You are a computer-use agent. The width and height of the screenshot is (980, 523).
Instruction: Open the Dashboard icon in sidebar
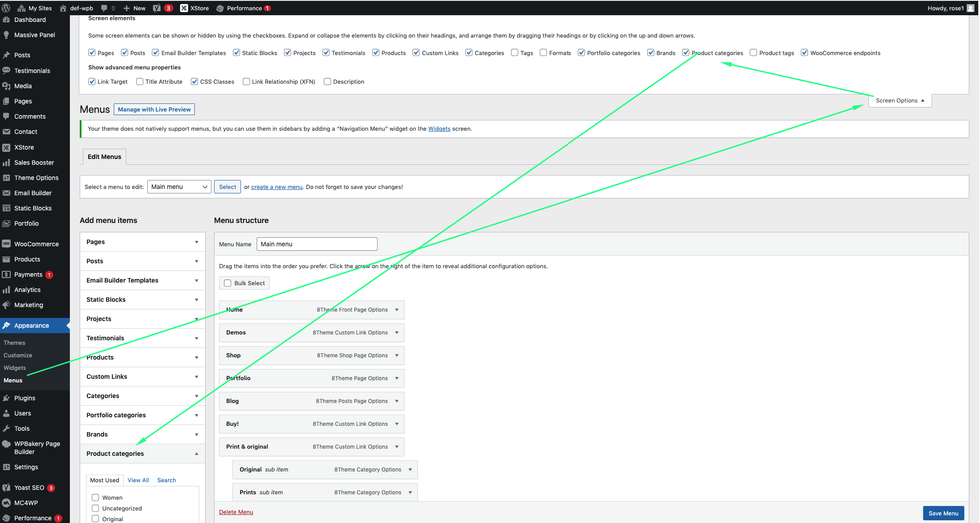(x=6, y=20)
